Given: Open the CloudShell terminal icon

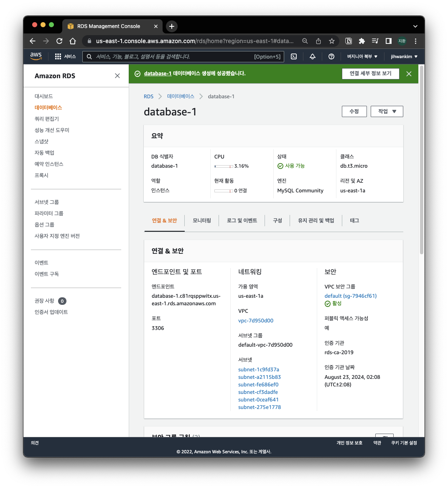Looking at the screenshot, I should tap(294, 56).
